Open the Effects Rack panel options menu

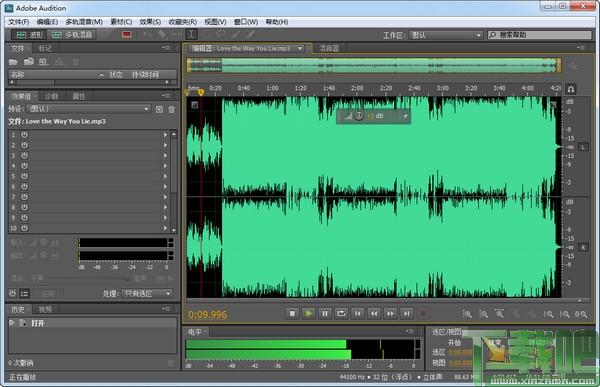(x=166, y=95)
